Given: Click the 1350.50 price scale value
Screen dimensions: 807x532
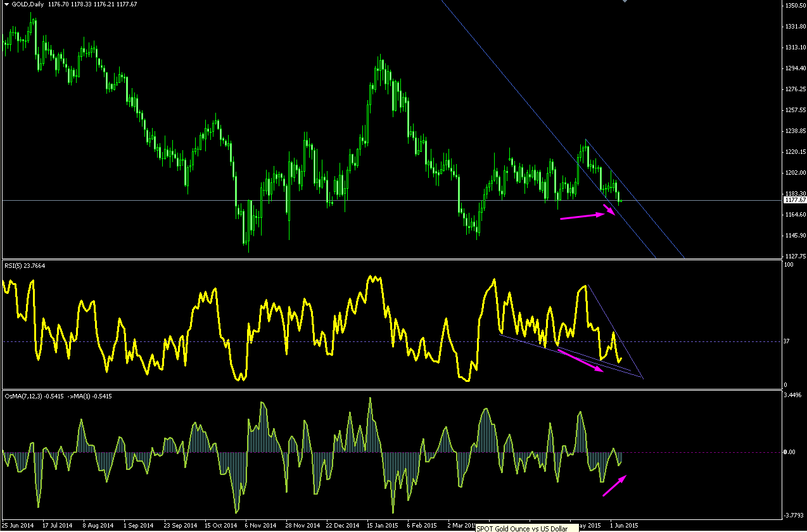Looking at the screenshot, I should [794, 6].
